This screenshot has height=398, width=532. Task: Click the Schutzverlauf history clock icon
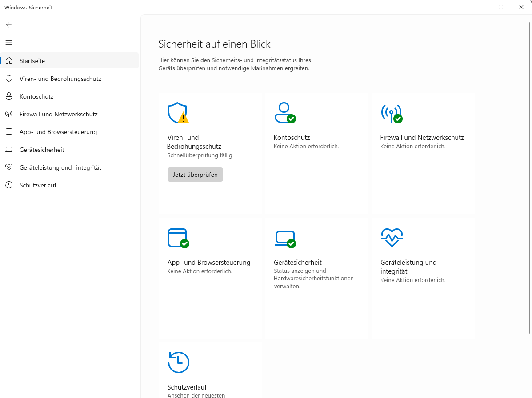click(178, 362)
